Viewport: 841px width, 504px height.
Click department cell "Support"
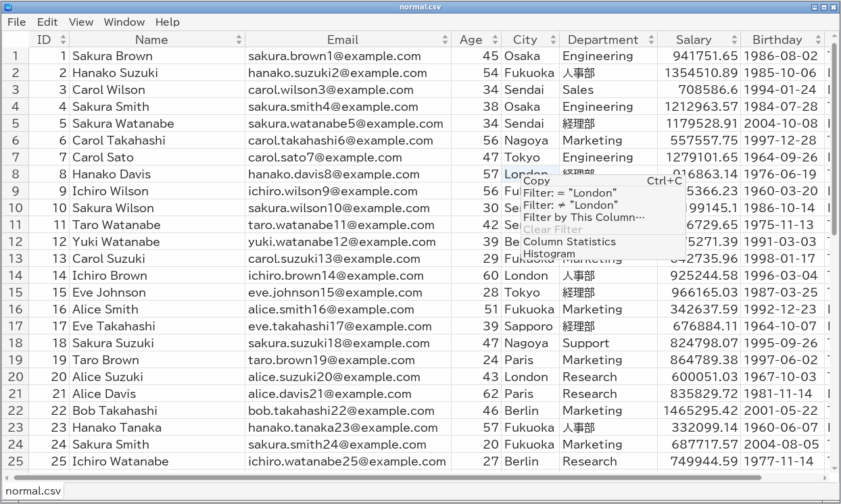(x=608, y=343)
